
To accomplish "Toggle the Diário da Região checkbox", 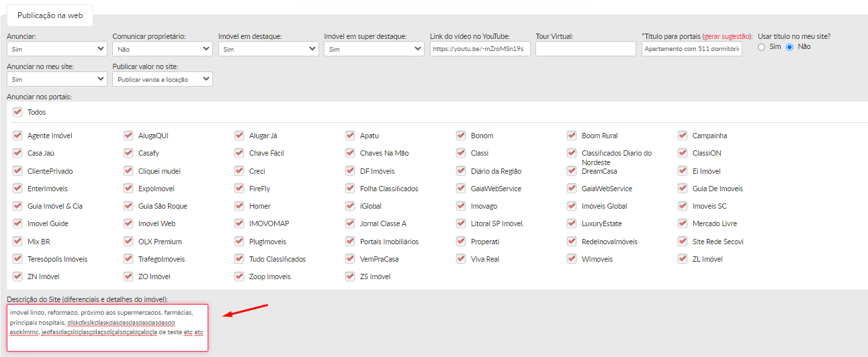I will [461, 171].
